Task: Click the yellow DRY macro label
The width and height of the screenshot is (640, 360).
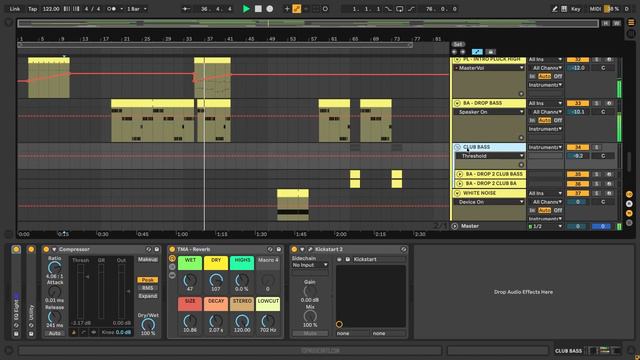Action: coord(216,263)
